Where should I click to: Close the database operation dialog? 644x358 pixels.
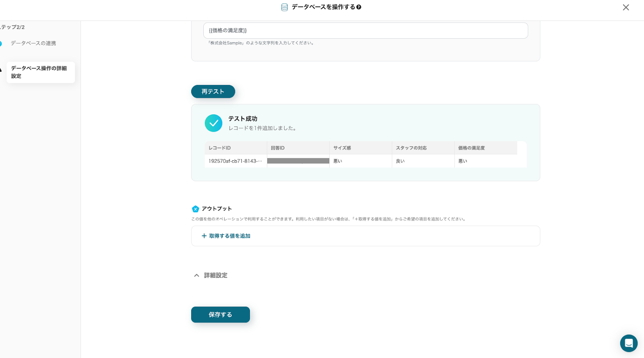(625, 7)
